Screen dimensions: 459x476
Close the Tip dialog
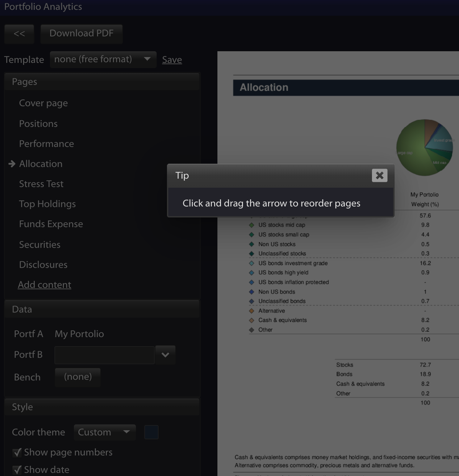point(380,175)
